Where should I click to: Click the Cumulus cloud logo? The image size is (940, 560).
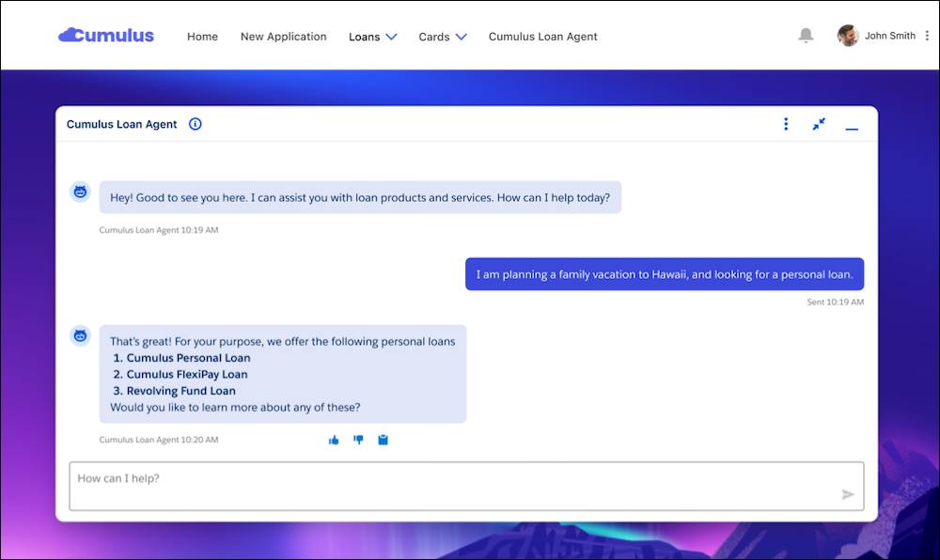tap(106, 36)
